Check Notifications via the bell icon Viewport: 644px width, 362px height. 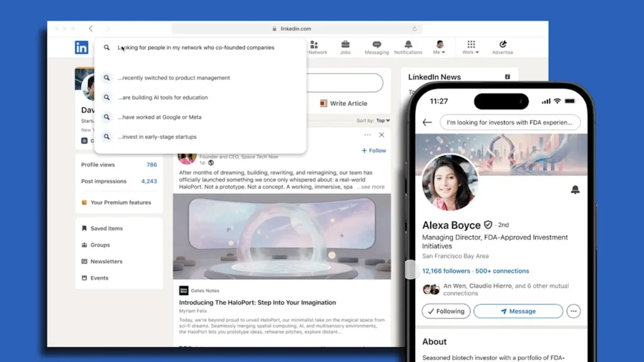pos(408,44)
